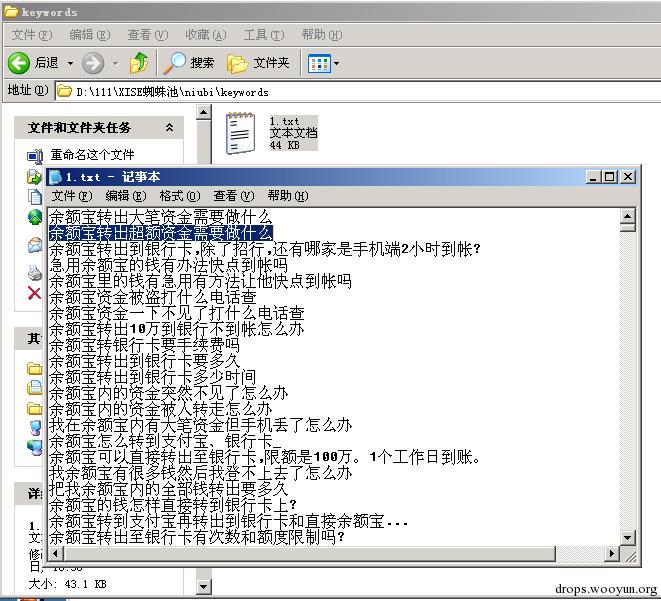This screenshot has width=661, height=601.
Task: Open Explorer's 工具 Tools menu
Action: (x=264, y=35)
